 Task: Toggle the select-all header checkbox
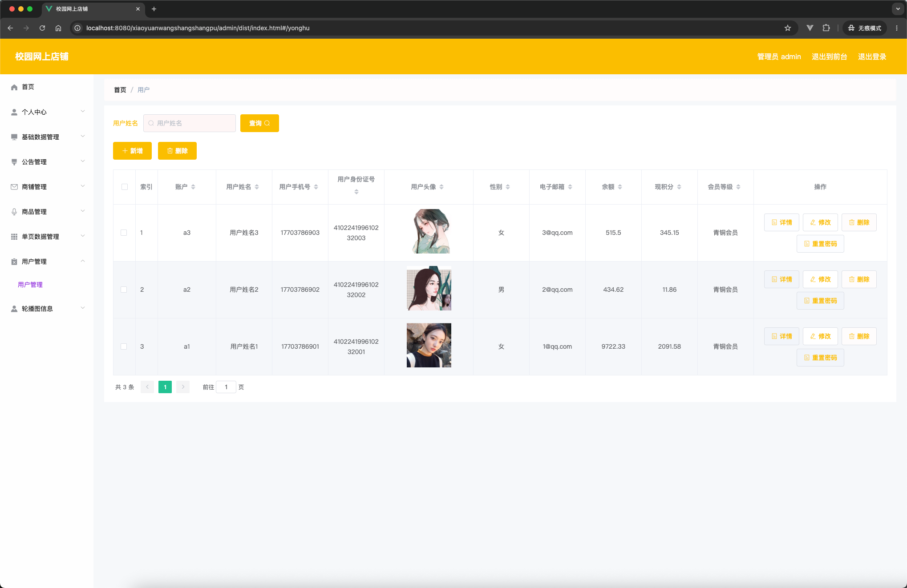[x=125, y=187]
